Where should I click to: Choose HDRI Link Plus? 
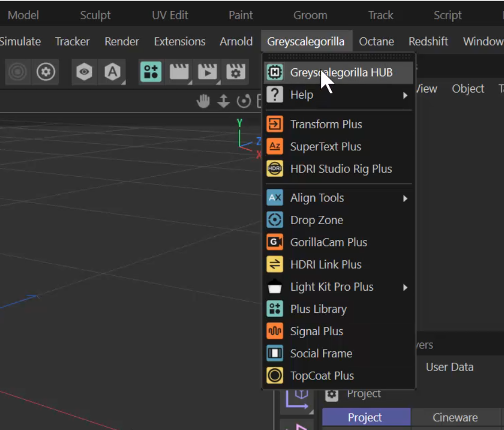pyautogui.click(x=338, y=264)
